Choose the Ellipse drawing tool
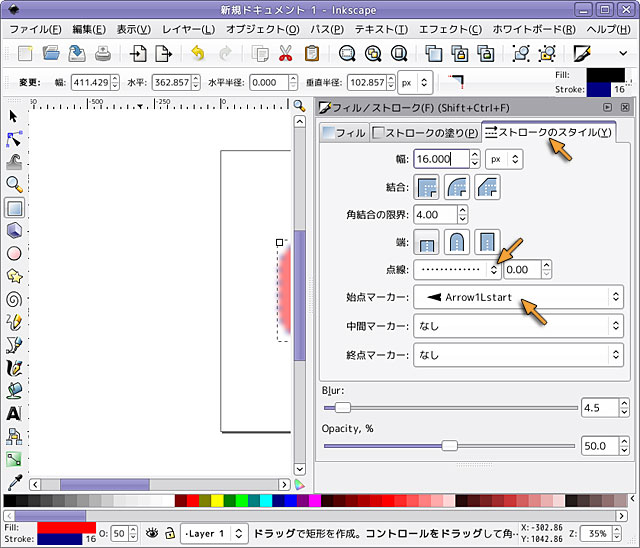The width and height of the screenshot is (640, 548). pyautogui.click(x=14, y=253)
